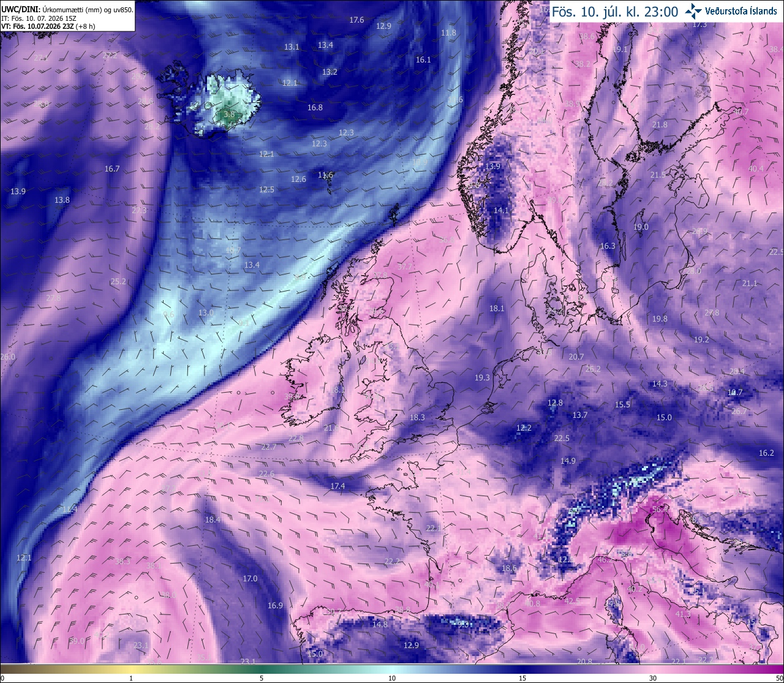Click the 5 mark on color scale
784x683 pixels.
coord(262,678)
